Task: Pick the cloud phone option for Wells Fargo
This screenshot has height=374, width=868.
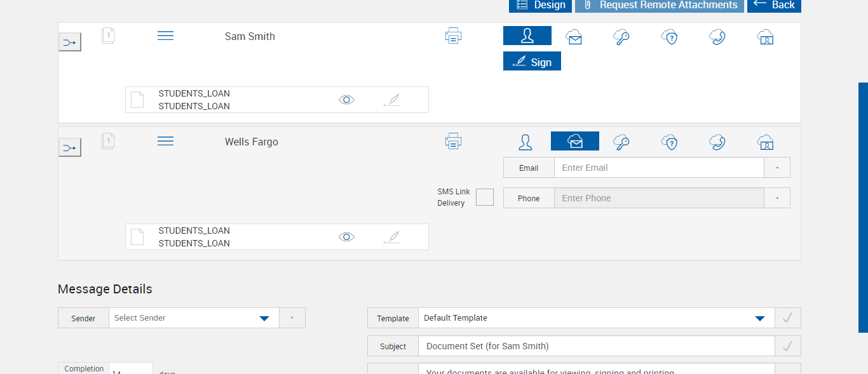Action: point(717,142)
